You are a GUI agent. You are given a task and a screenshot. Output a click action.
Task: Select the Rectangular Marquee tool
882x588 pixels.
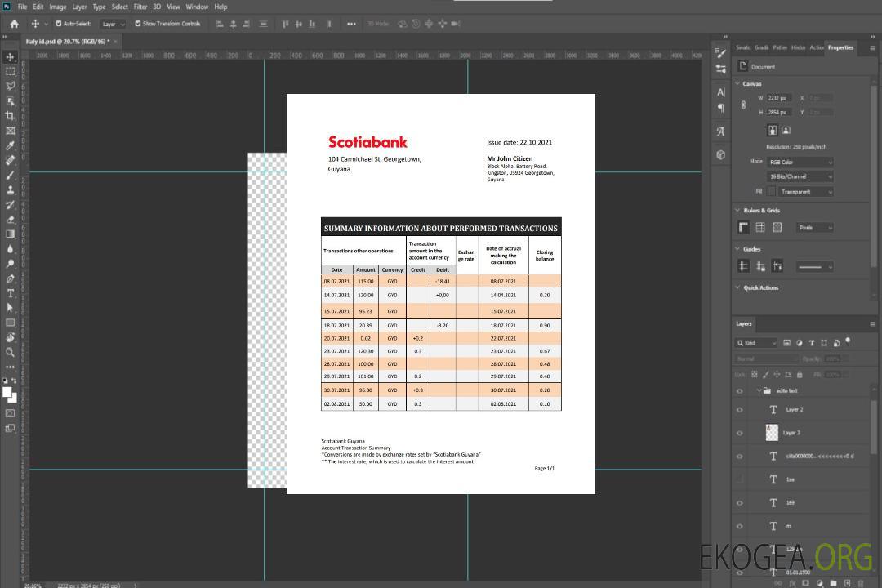tap(10, 72)
